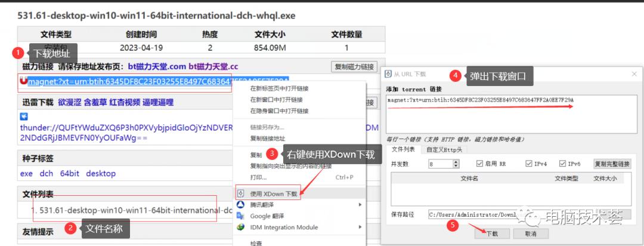Click the 复制完整链接 button in the dialog
The width and height of the screenshot is (644, 246).
point(612,164)
